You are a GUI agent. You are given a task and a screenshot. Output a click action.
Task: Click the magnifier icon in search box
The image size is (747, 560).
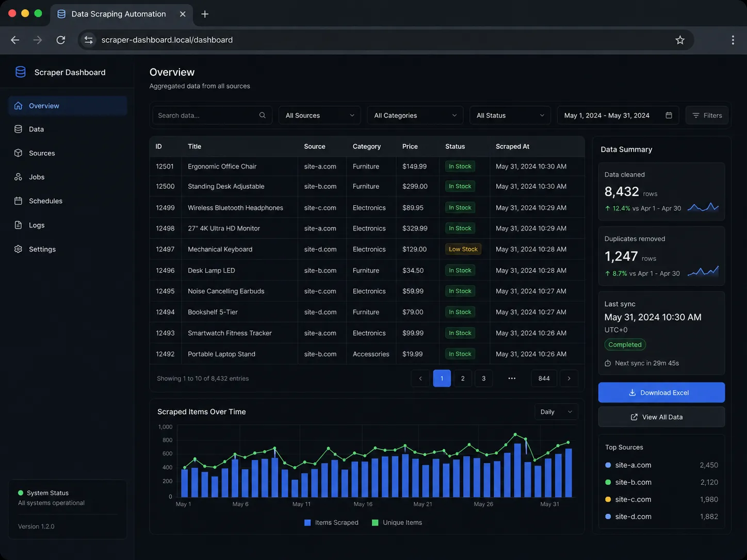pyautogui.click(x=262, y=116)
